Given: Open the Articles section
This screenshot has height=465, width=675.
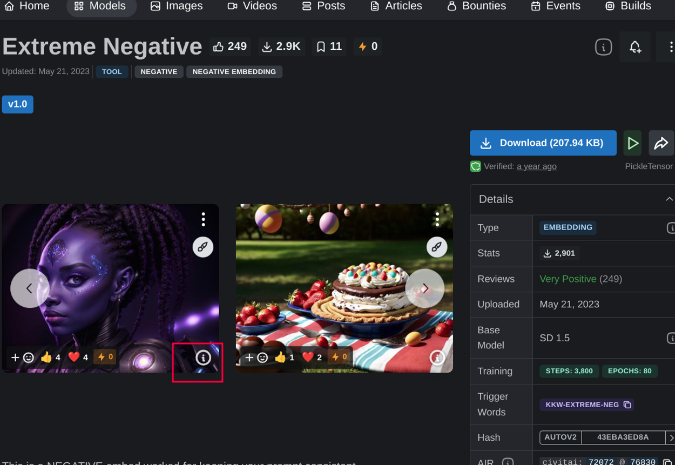Looking at the screenshot, I should 396,6.
